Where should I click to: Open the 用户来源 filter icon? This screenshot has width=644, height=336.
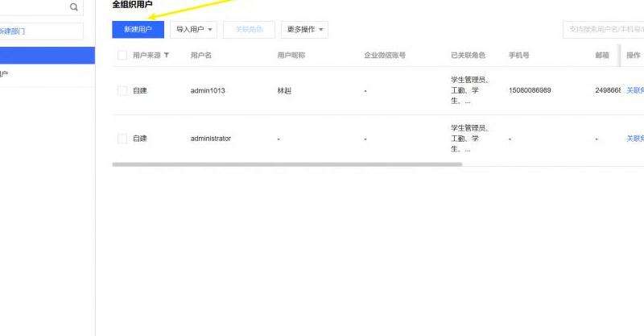[167, 55]
